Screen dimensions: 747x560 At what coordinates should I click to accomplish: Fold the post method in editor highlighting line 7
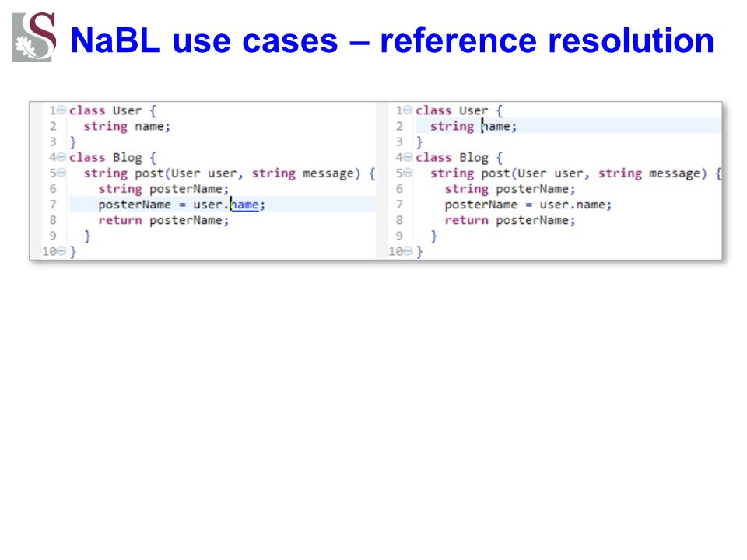(61, 173)
